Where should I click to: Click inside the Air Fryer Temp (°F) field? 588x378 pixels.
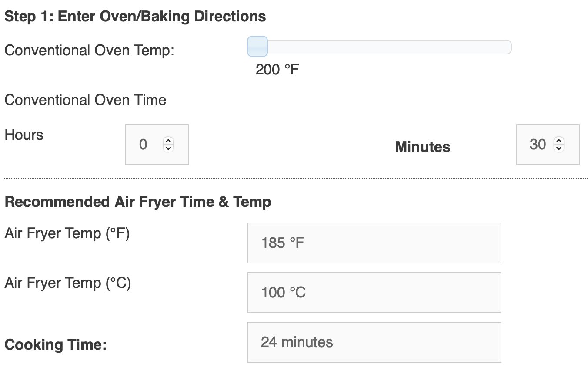point(374,243)
